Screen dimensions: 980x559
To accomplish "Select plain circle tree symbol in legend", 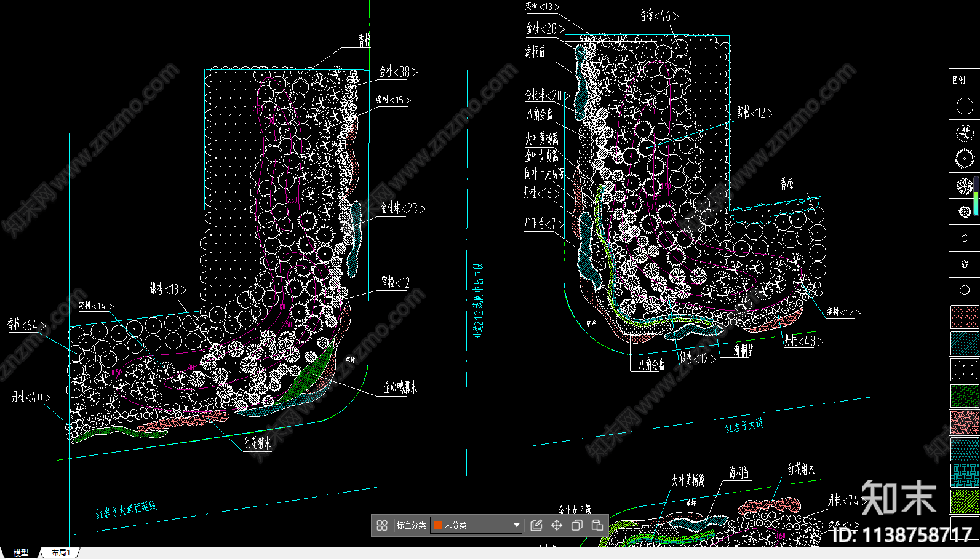I will point(964,106).
